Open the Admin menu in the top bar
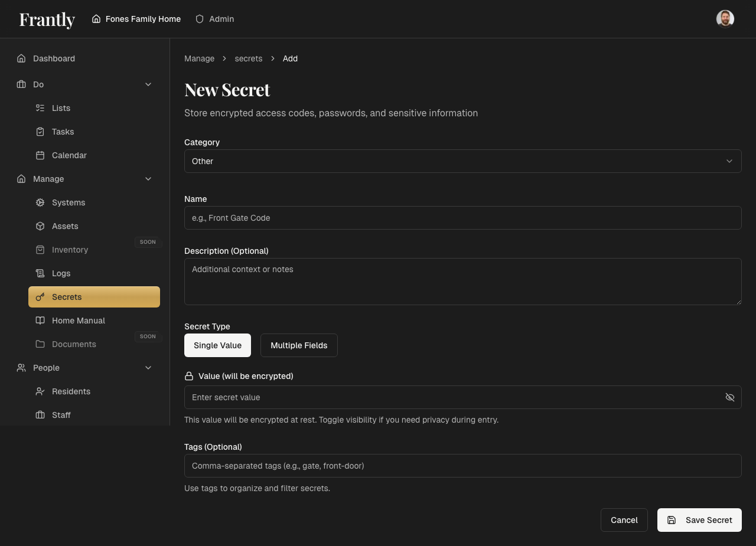The image size is (756, 546). 214,18
